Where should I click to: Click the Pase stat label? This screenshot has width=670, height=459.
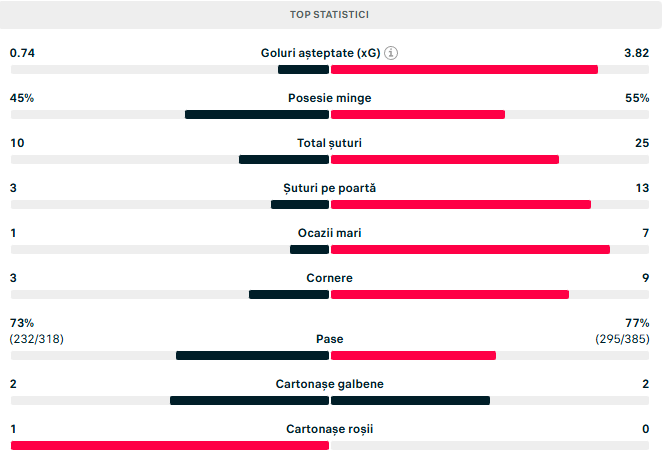click(x=329, y=339)
